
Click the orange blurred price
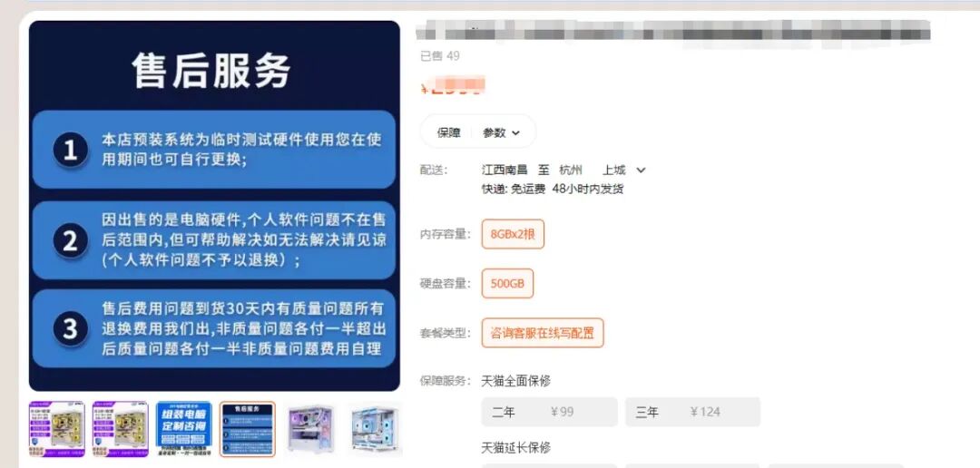452,86
